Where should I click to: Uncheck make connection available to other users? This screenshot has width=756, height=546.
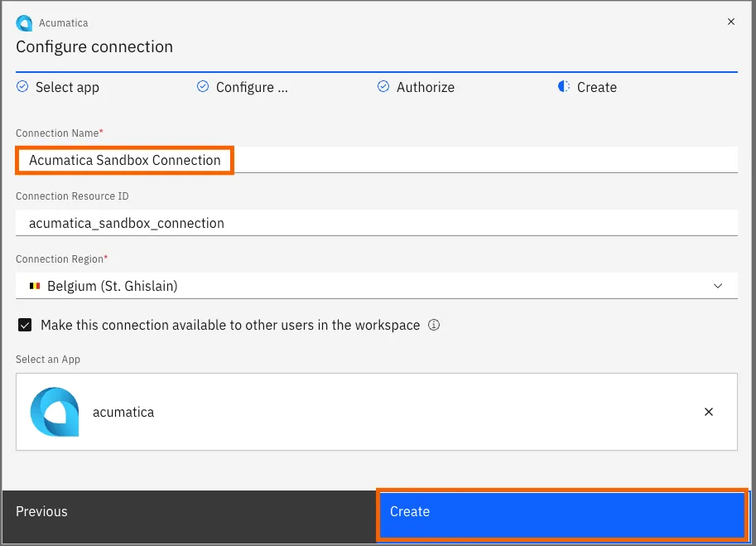point(25,325)
